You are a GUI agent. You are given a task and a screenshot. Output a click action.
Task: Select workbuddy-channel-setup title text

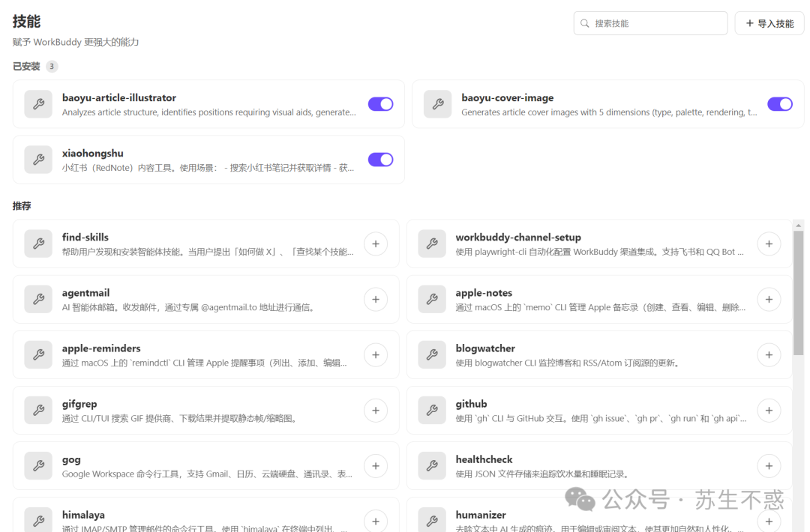point(518,238)
